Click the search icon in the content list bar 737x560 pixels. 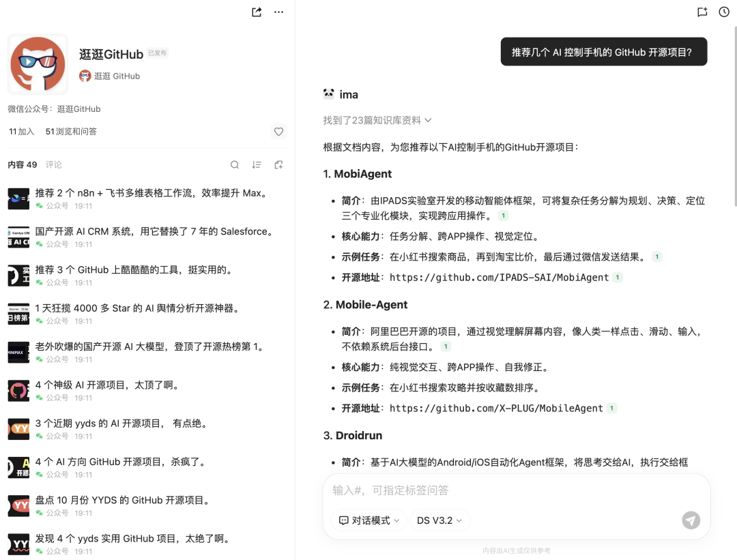coord(235,164)
